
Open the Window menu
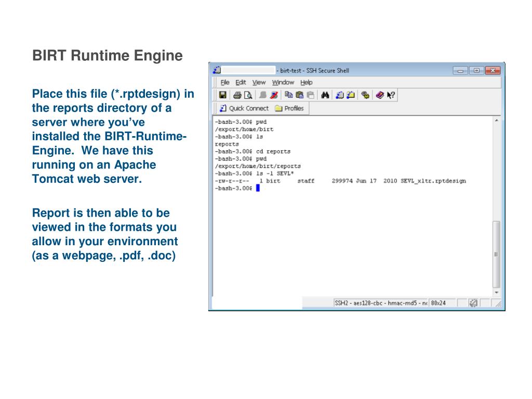pyautogui.click(x=283, y=83)
